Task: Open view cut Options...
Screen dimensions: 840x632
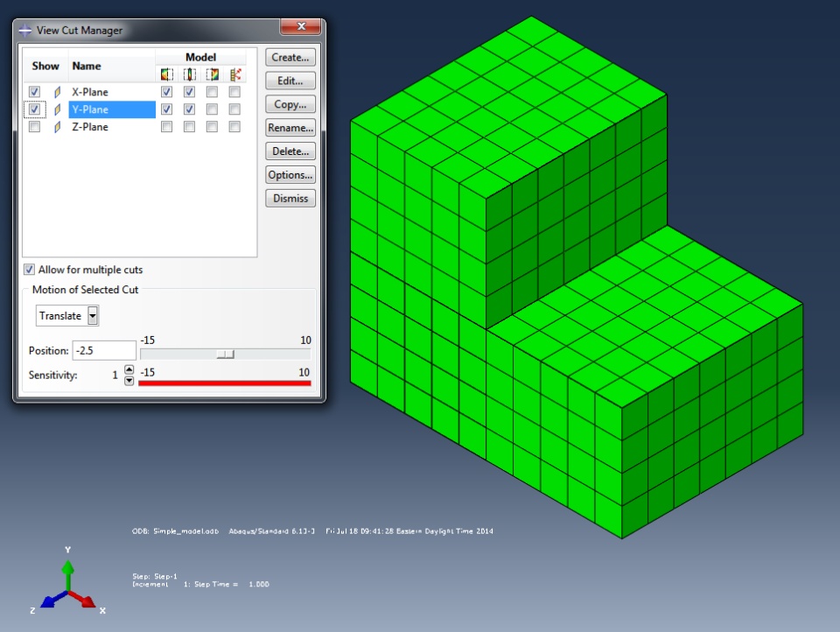Action: (x=290, y=175)
